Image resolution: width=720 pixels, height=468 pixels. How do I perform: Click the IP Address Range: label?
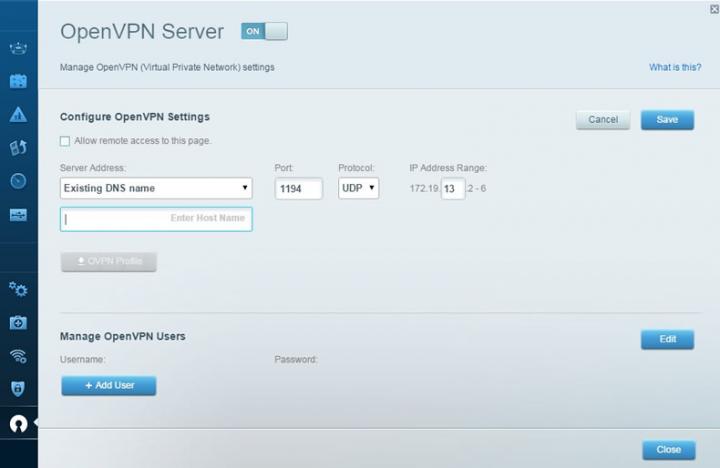click(x=448, y=168)
